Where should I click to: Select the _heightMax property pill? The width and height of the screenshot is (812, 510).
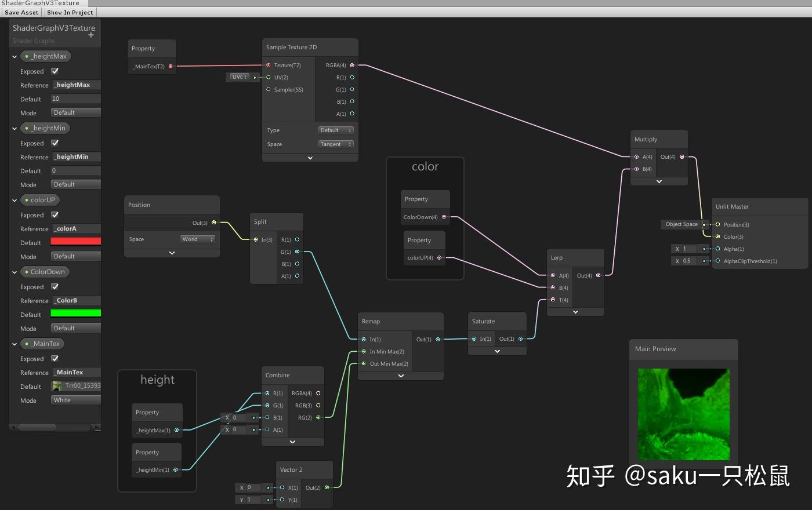pos(46,56)
